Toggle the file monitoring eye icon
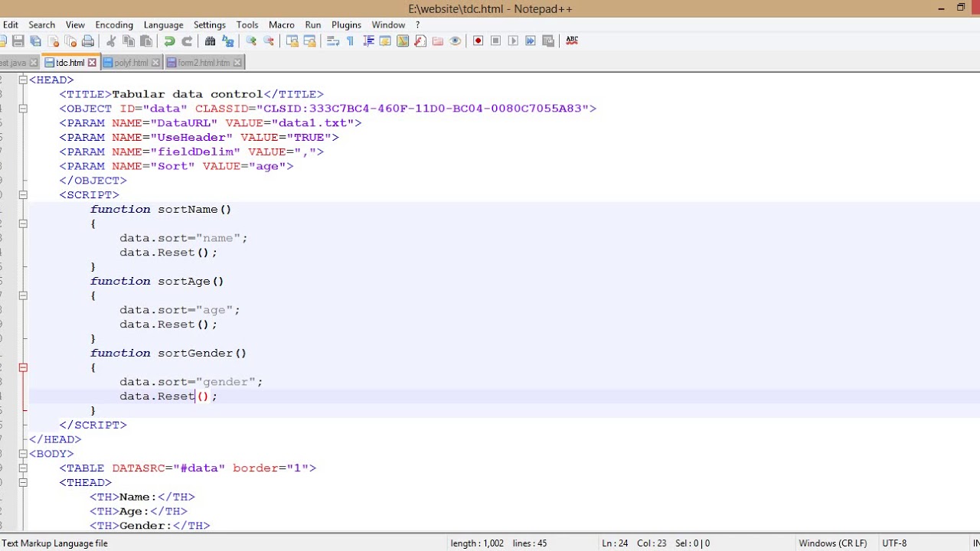980x551 pixels. coord(456,41)
